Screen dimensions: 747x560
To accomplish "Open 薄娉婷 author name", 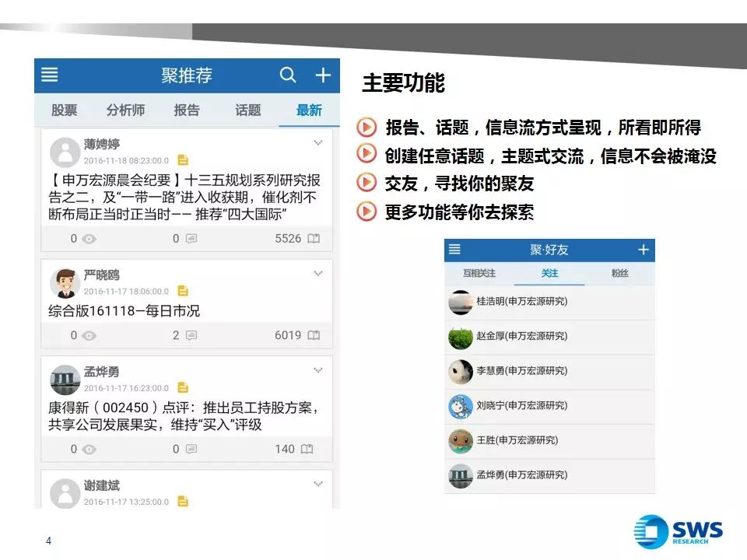I will [x=101, y=144].
